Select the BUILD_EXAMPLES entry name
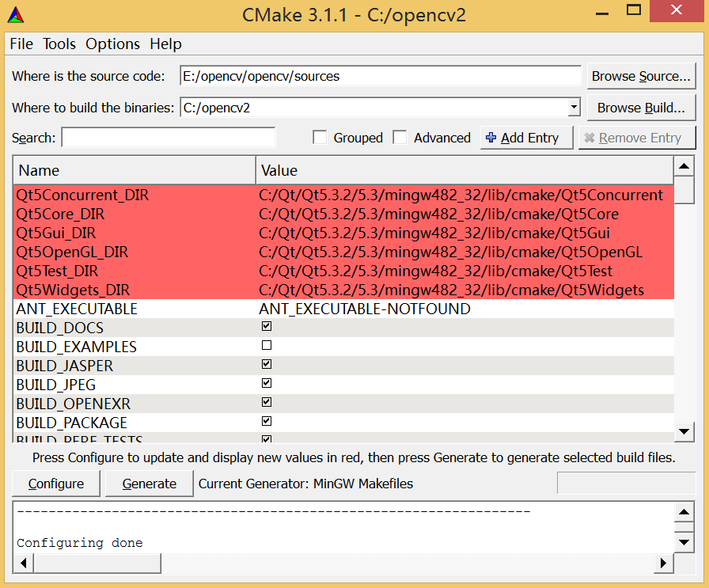709x588 pixels. (77, 347)
